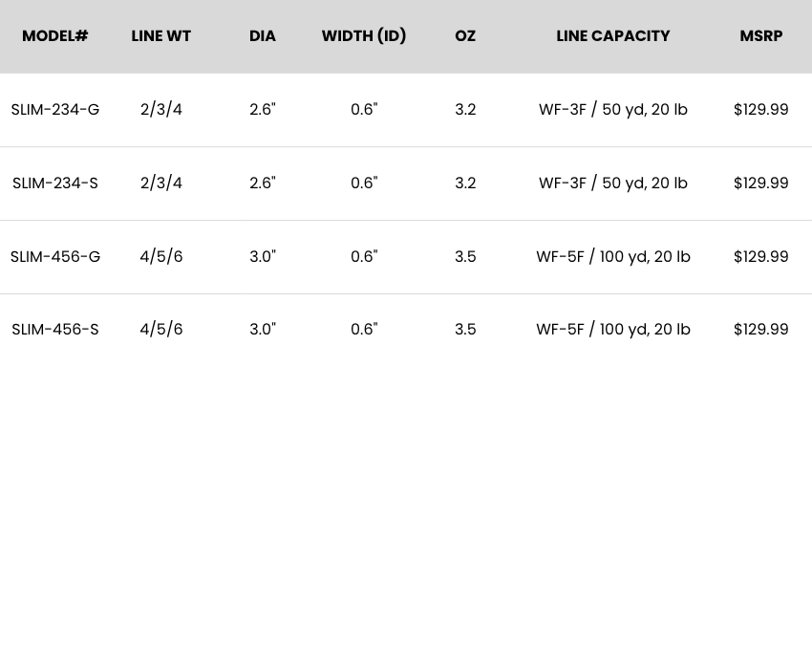812x669 pixels.
Task: Select the 3.5 oz weight for SLIM-456-S
Action: [465, 330]
